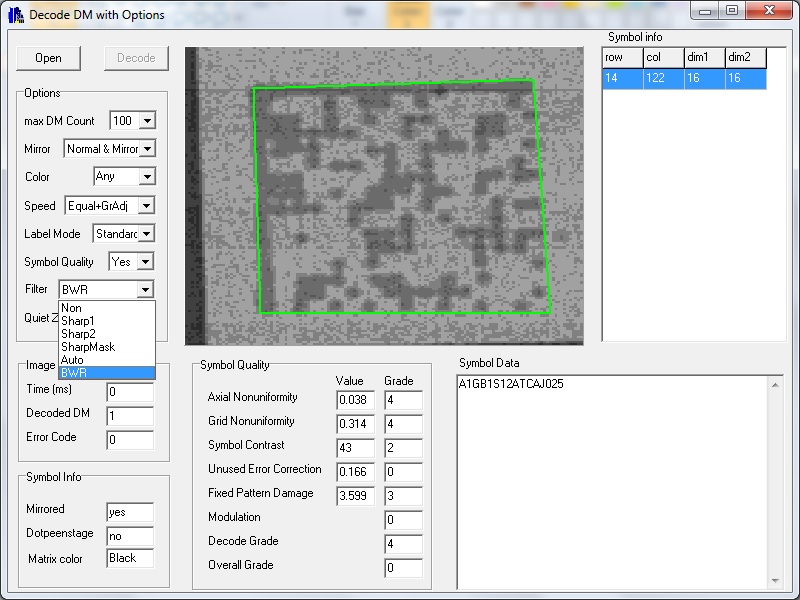Click the Decoded DM field
Screen dimensions: 800x600
(130, 416)
